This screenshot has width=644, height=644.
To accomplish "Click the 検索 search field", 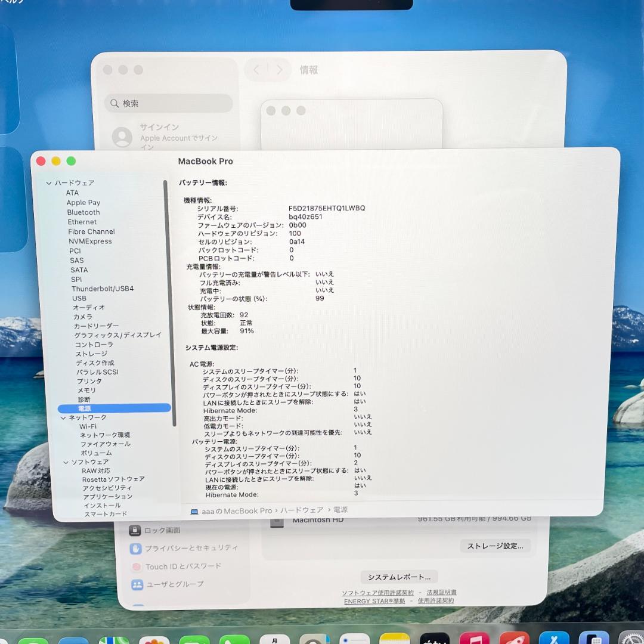I will [168, 103].
